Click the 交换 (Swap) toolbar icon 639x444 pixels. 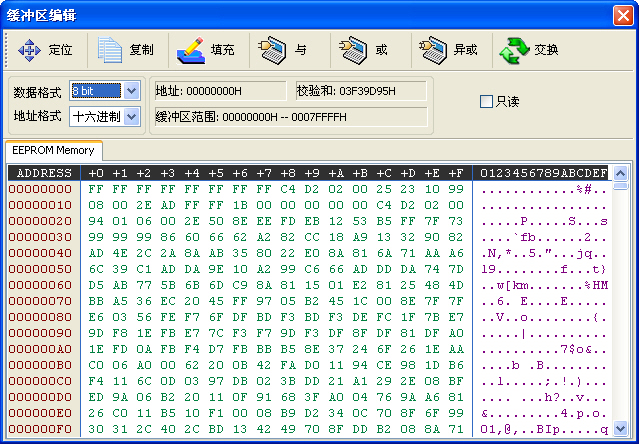(x=515, y=49)
